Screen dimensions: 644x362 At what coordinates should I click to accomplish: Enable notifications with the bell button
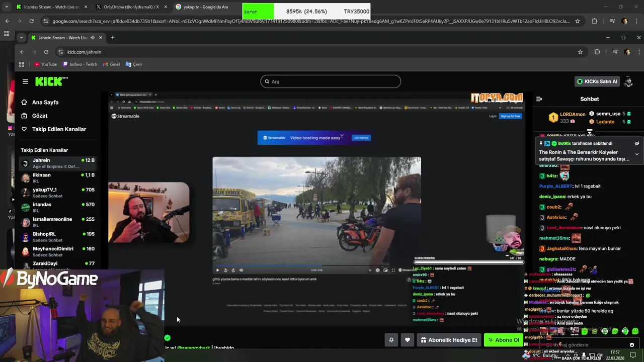point(391,340)
